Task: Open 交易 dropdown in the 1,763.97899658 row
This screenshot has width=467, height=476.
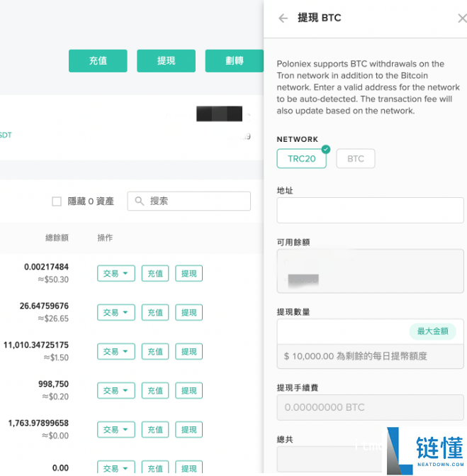Action: coord(116,430)
